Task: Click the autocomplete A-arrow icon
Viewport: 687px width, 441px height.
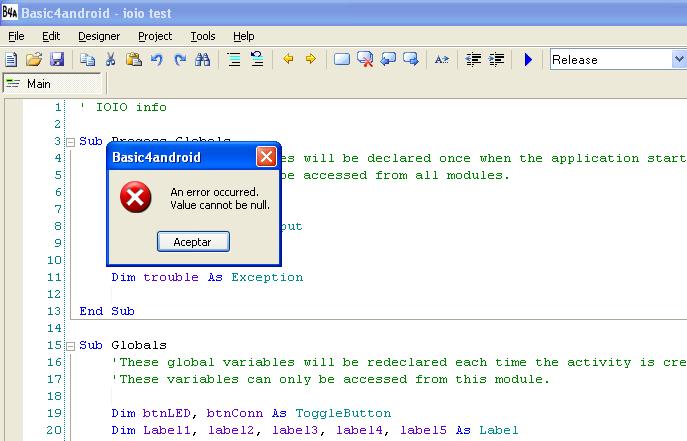Action: click(442, 59)
